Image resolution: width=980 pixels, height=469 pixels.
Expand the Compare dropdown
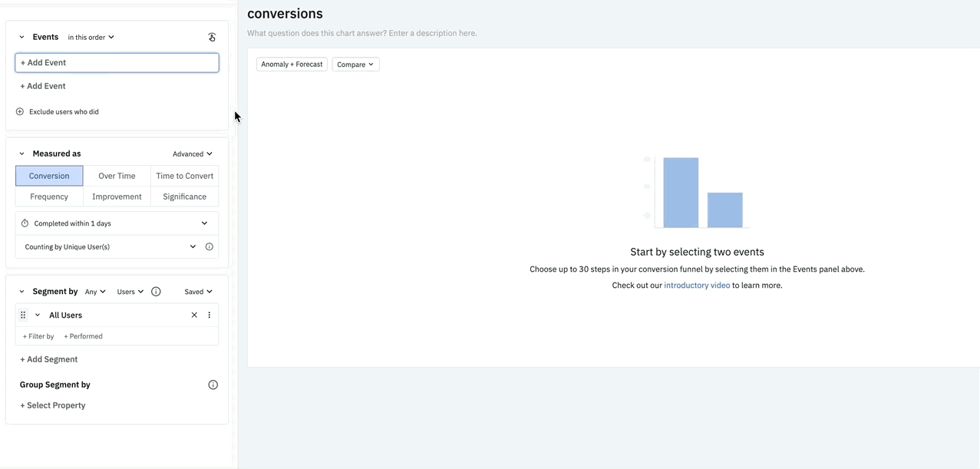pyautogui.click(x=355, y=64)
